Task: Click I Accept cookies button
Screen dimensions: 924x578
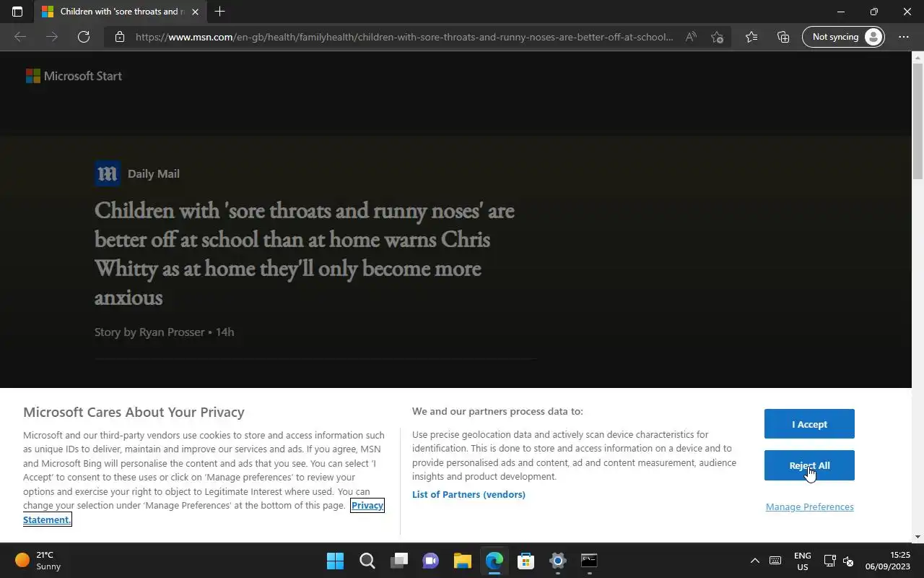Action: pyautogui.click(x=809, y=424)
